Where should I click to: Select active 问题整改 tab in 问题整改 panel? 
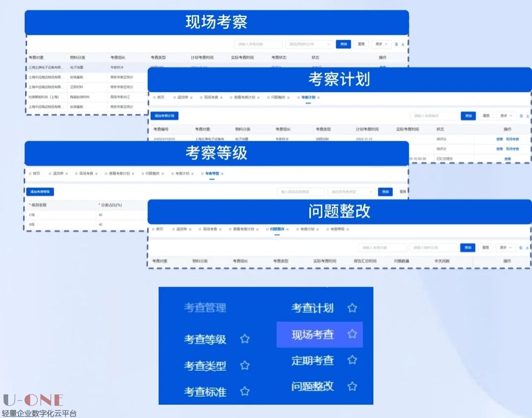click(277, 229)
